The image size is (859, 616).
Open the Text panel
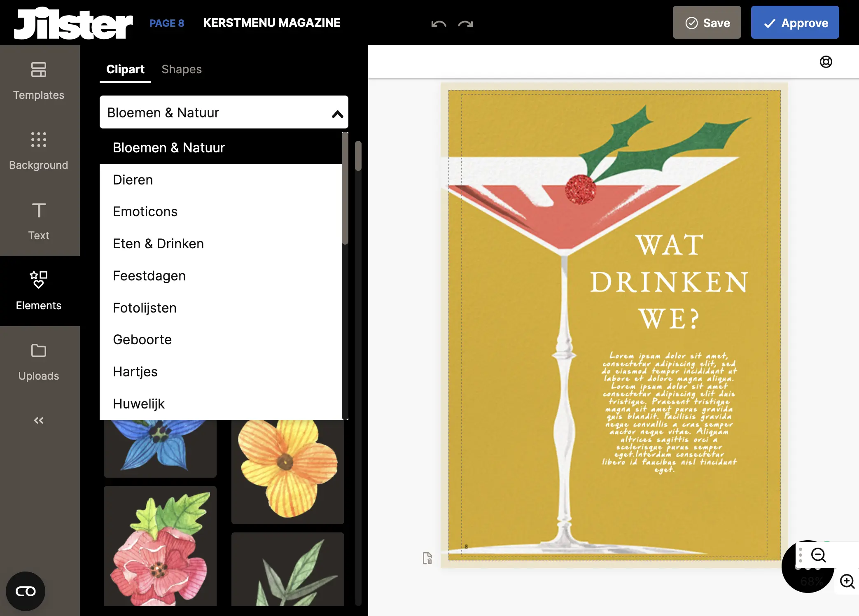click(39, 221)
